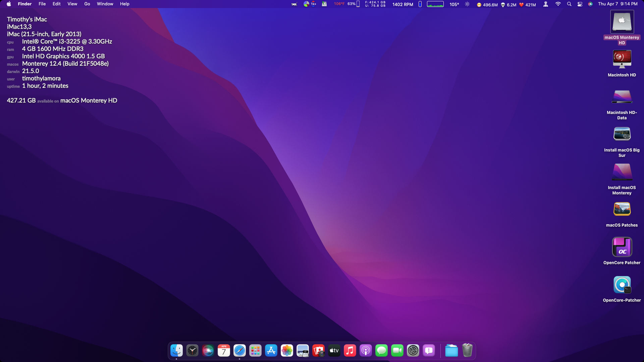This screenshot has width=644, height=362.
Task: Open System Preferences in the Dock
Action: point(413,351)
